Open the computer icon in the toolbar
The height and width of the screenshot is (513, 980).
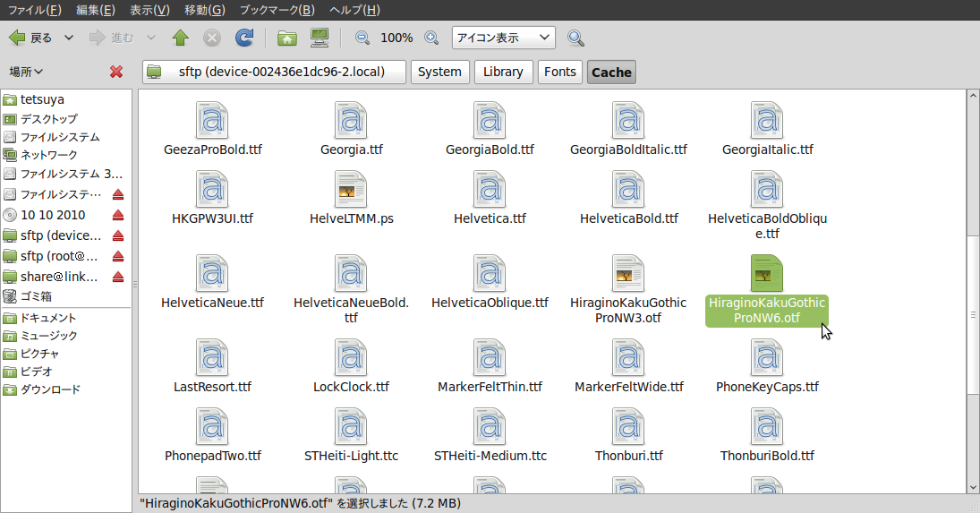pyautogui.click(x=320, y=38)
